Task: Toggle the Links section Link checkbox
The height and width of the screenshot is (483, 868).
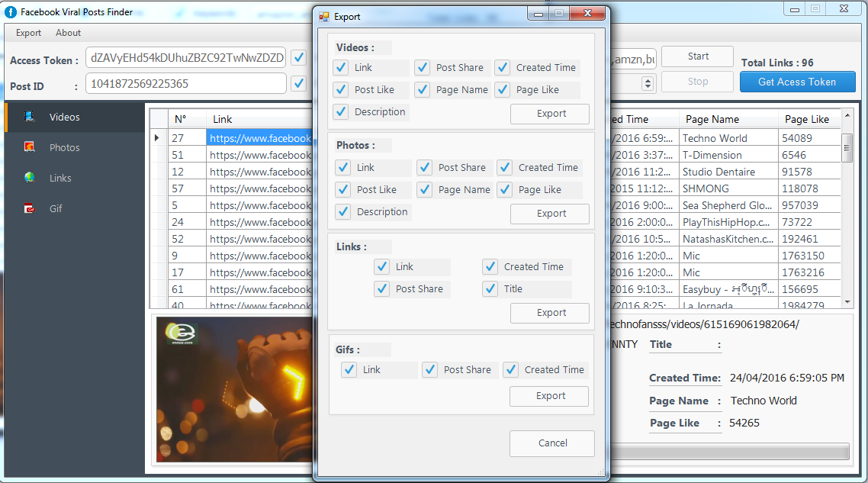Action: pyautogui.click(x=382, y=266)
